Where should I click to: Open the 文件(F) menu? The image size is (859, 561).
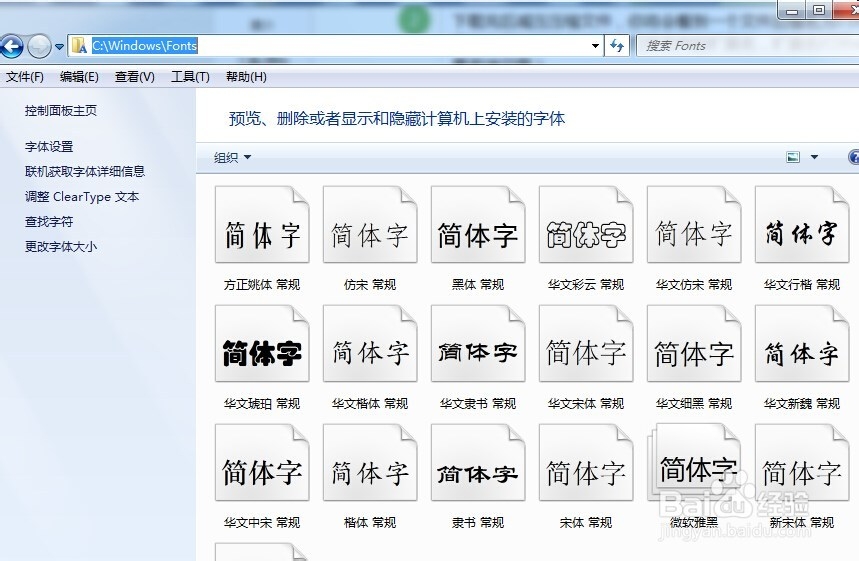point(25,77)
